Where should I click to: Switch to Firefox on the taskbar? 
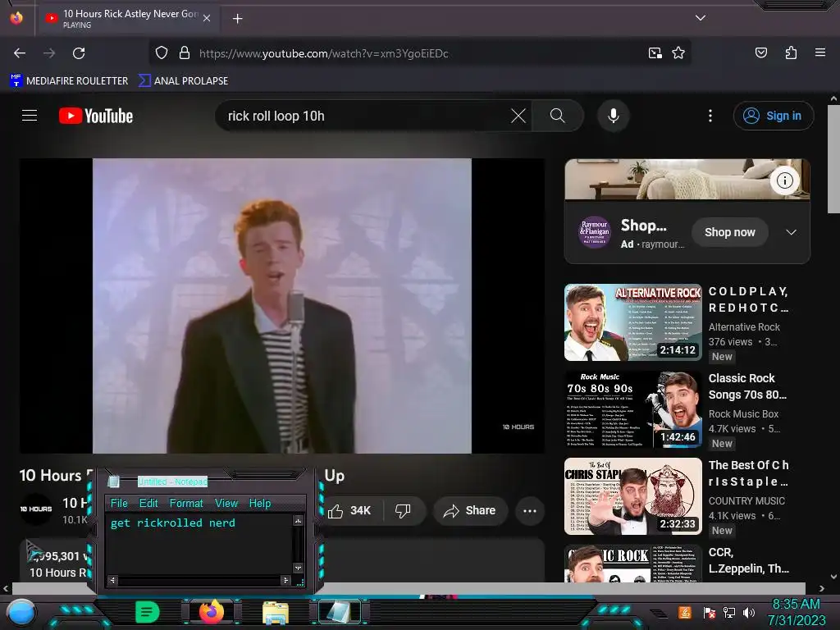(211, 612)
